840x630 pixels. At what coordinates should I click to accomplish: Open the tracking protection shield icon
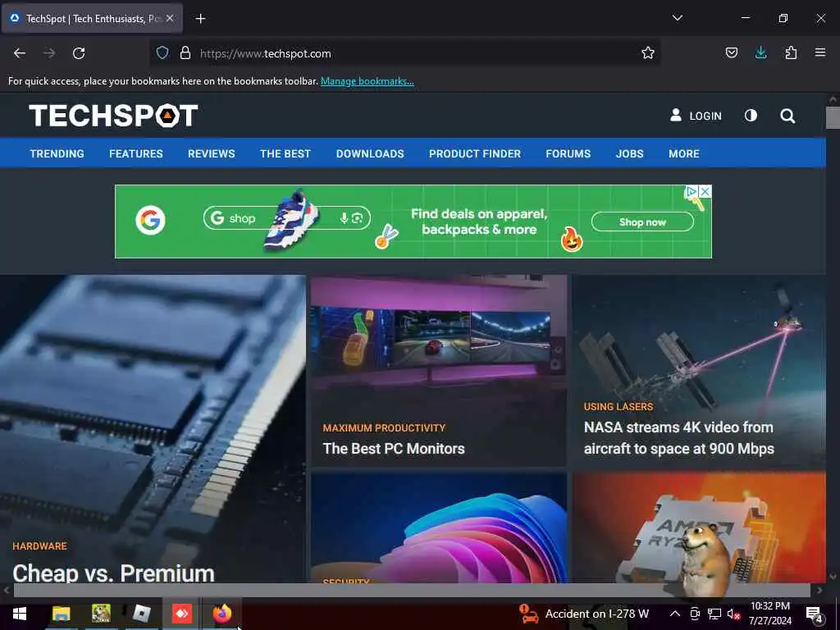click(162, 53)
